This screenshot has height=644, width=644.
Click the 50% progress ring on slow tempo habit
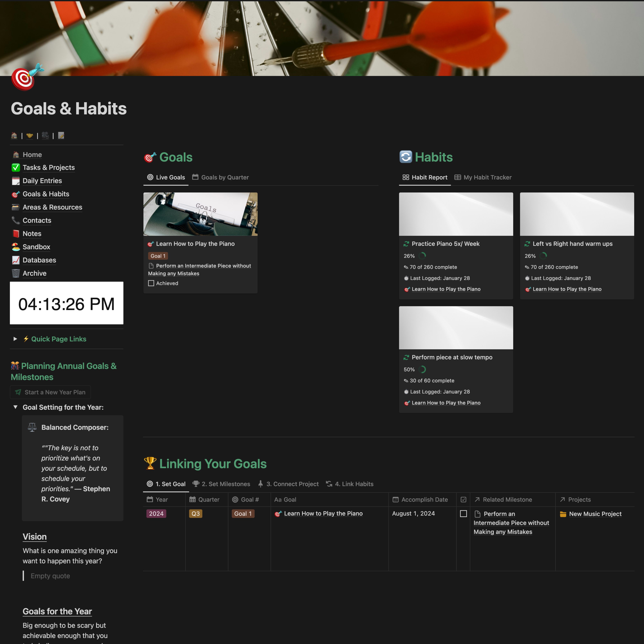(x=422, y=369)
